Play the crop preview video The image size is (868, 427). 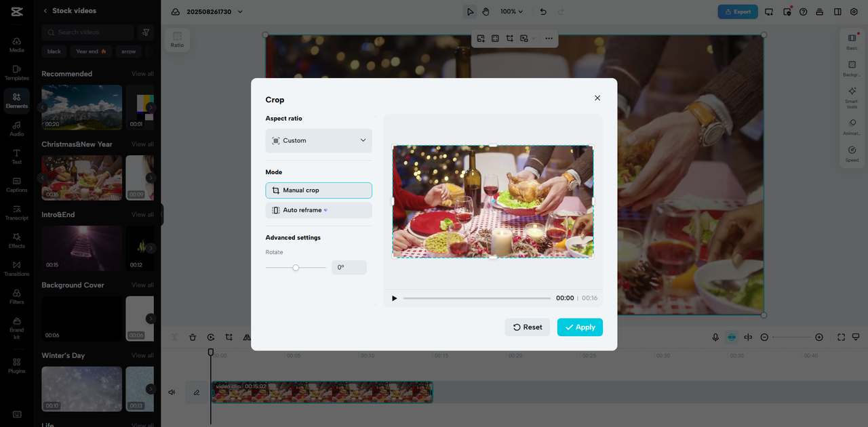click(394, 298)
